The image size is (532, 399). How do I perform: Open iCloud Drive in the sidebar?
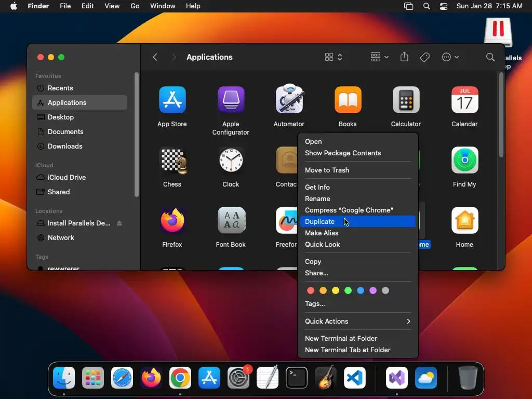coord(79,178)
